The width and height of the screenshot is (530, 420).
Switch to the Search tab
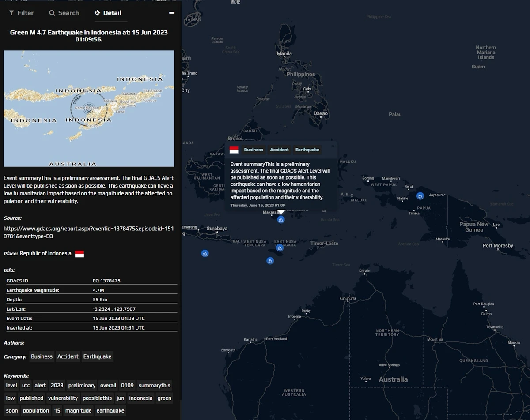pos(64,13)
